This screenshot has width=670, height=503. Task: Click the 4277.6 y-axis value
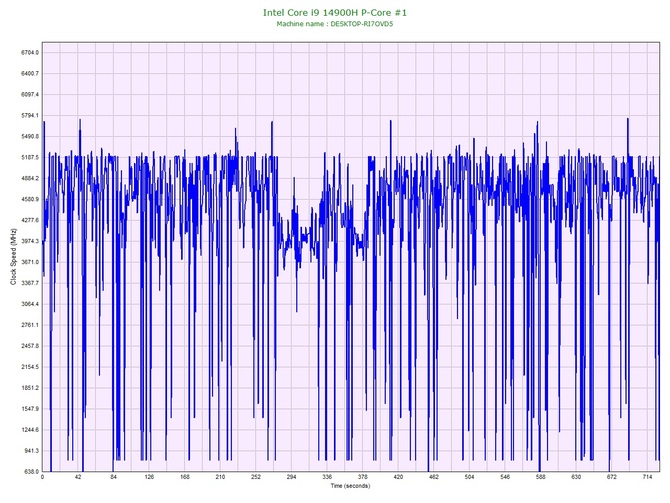[x=30, y=220]
